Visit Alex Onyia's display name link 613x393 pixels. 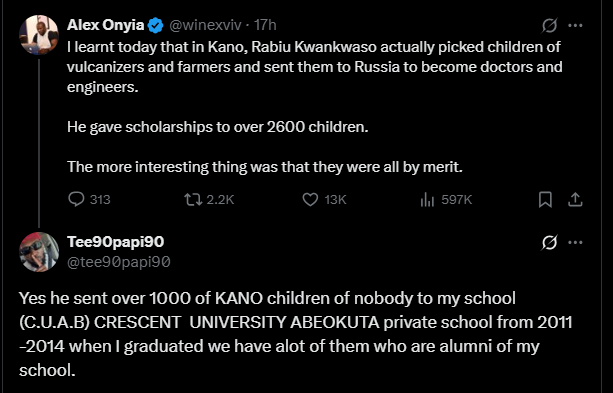point(106,25)
